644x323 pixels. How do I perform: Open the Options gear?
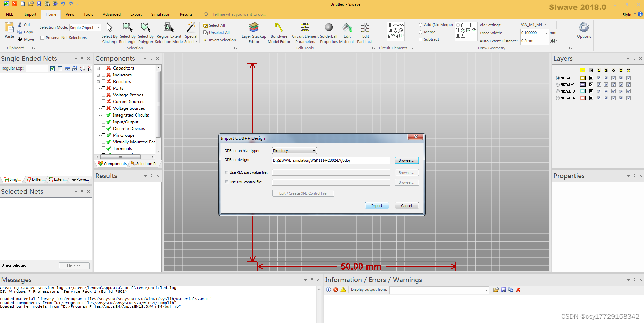584,30
